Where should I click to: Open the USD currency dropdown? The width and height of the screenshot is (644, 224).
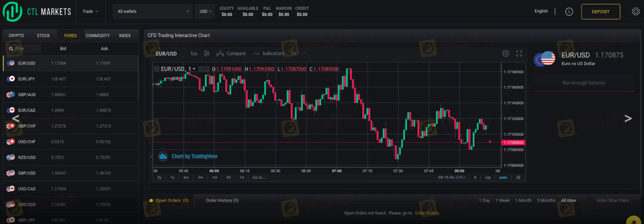(x=205, y=12)
